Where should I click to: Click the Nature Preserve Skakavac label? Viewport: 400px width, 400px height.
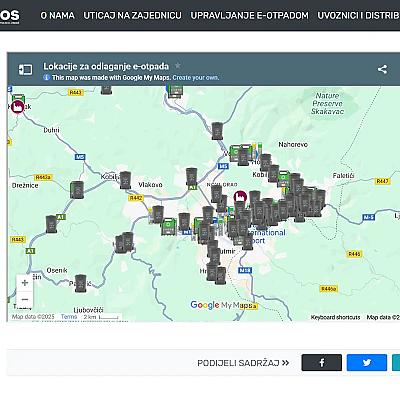(327, 103)
